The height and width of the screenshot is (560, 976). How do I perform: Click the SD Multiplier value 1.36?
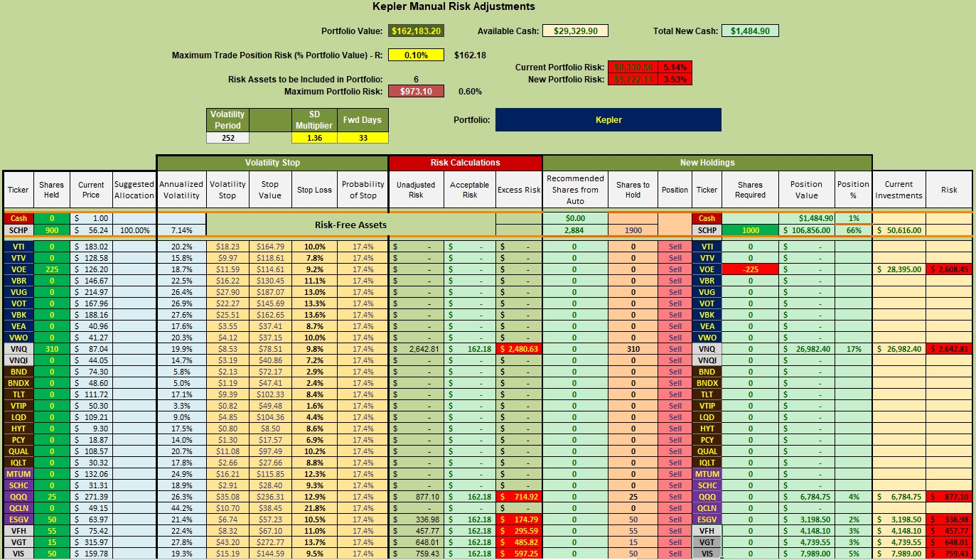[313, 138]
